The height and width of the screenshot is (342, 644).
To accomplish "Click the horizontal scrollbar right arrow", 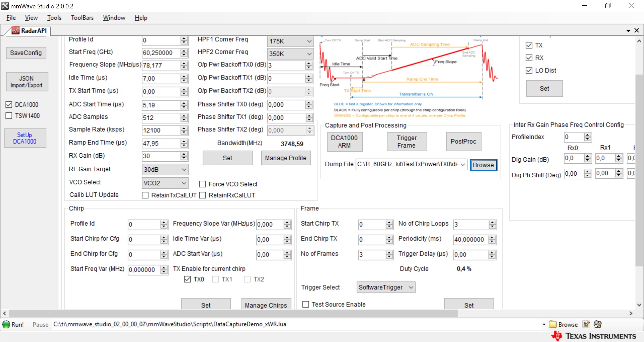I will tap(631, 313).
